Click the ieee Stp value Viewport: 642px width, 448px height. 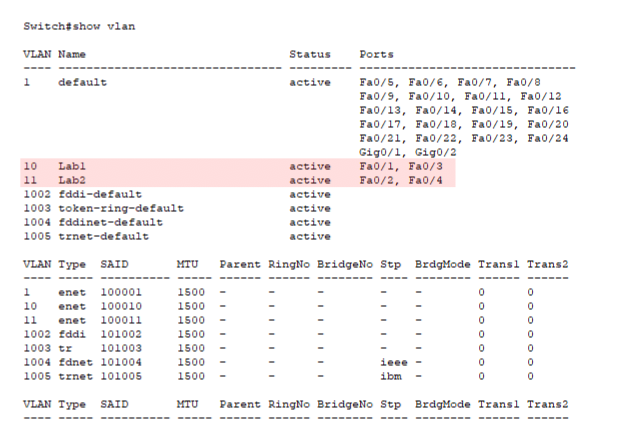(394, 362)
